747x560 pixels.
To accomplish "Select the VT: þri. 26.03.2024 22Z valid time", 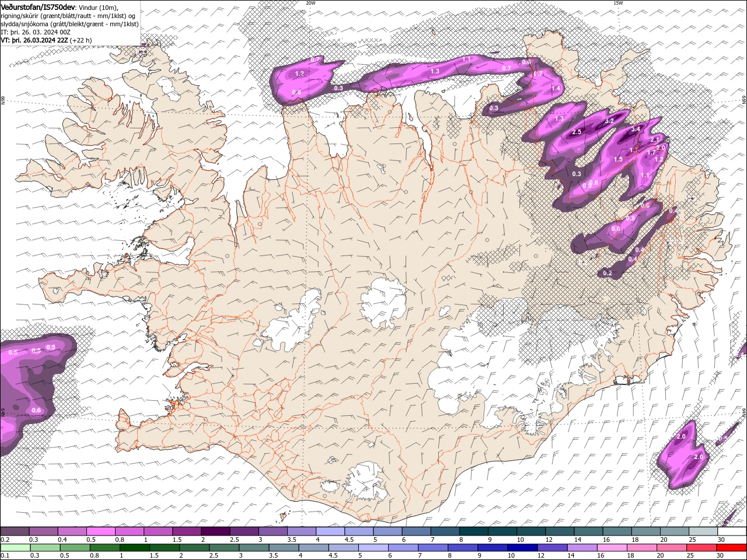I will [x=34, y=40].
